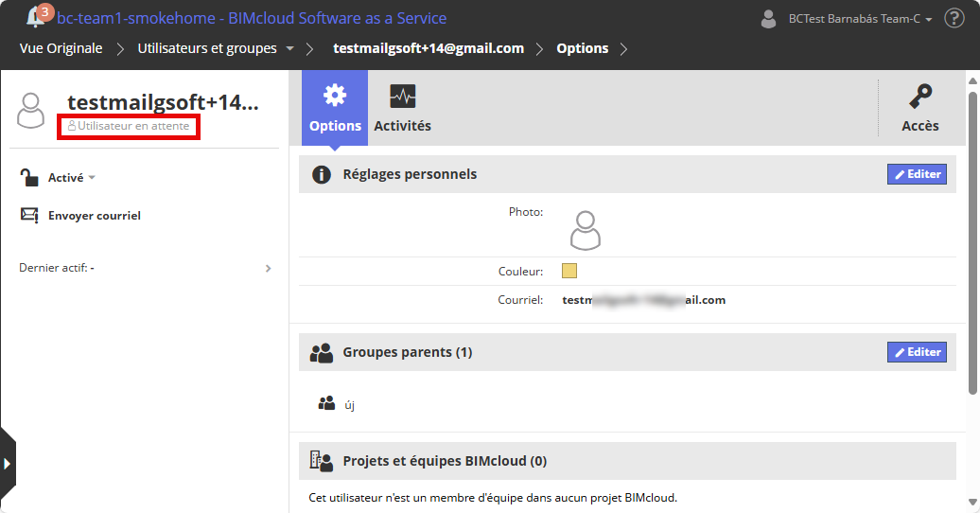980x513 pixels.
Task: Switch to the Activités tab
Action: point(402,108)
